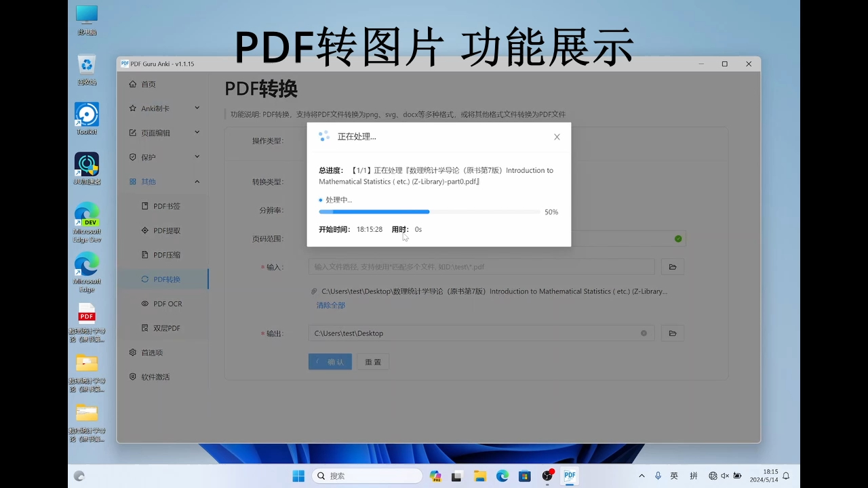Image resolution: width=868 pixels, height=488 pixels.
Task: Open 首选项 settings in the sidebar
Action: (163, 352)
